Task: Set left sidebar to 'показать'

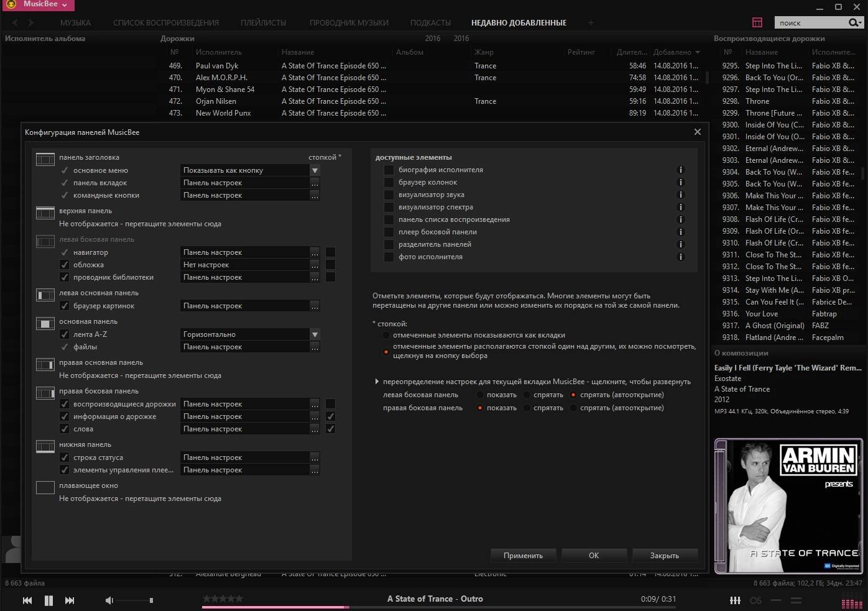Action: [x=480, y=395]
